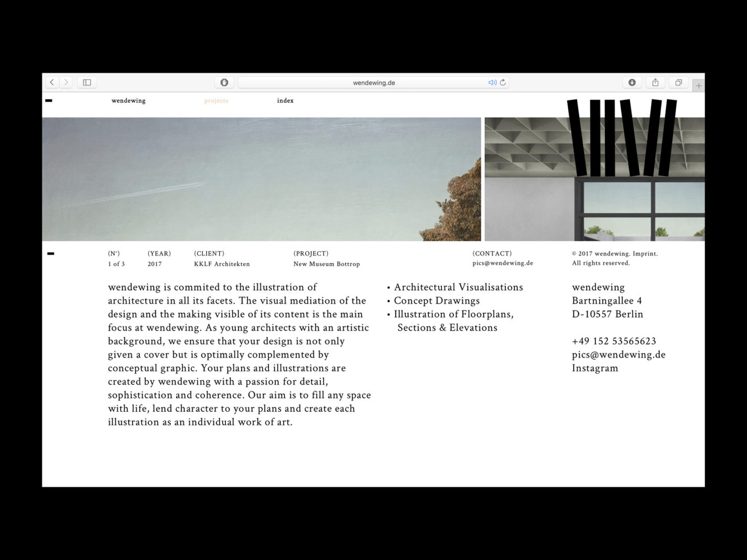
Task: Click the All rights reserved text
Action: click(601, 263)
